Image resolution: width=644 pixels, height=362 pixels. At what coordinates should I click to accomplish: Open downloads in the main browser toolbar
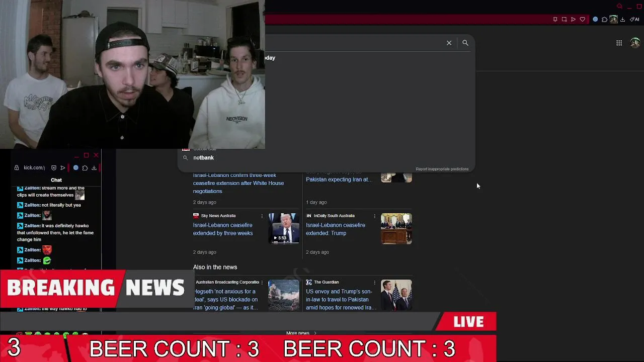[622, 20]
